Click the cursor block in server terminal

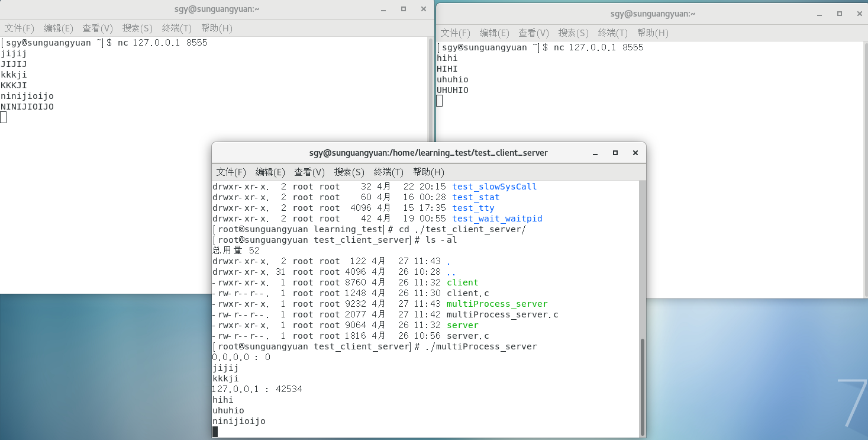(215, 432)
